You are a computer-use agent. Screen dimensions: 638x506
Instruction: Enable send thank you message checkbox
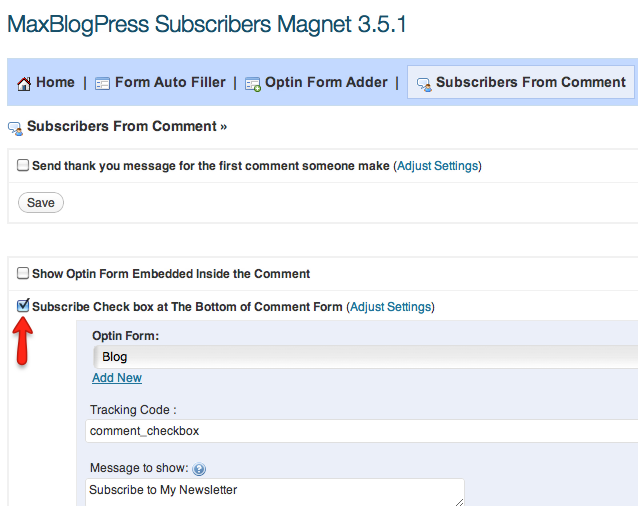[x=23, y=165]
